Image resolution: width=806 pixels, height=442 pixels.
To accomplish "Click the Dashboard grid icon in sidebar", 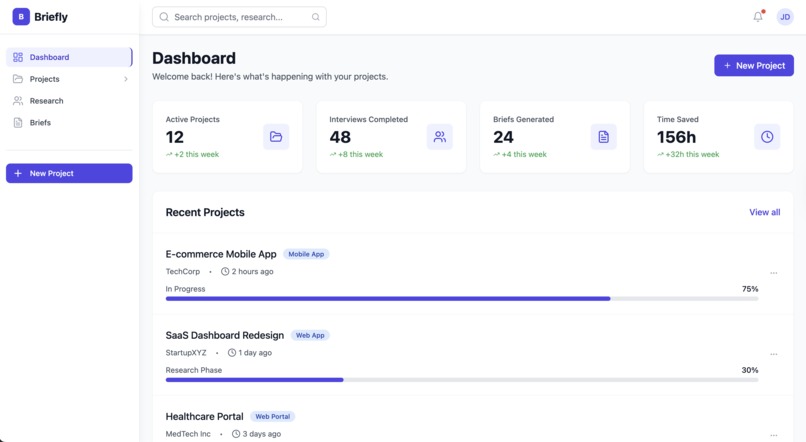I will 18,57.
